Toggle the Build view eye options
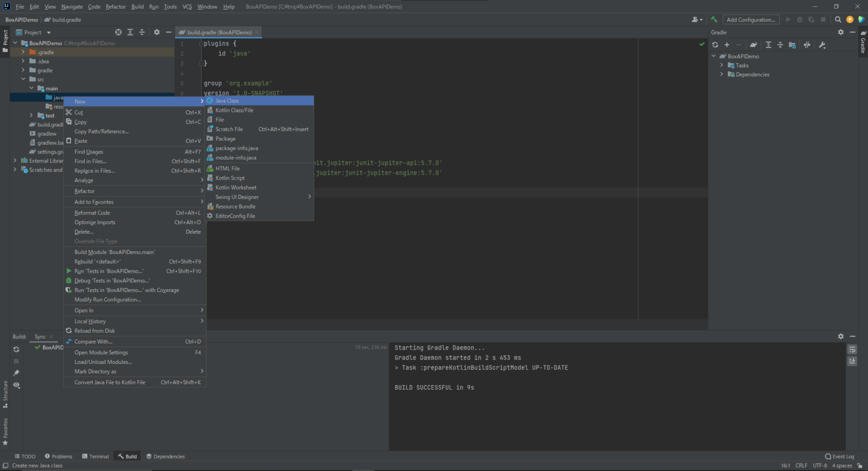The image size is (868, 471). 16,385
